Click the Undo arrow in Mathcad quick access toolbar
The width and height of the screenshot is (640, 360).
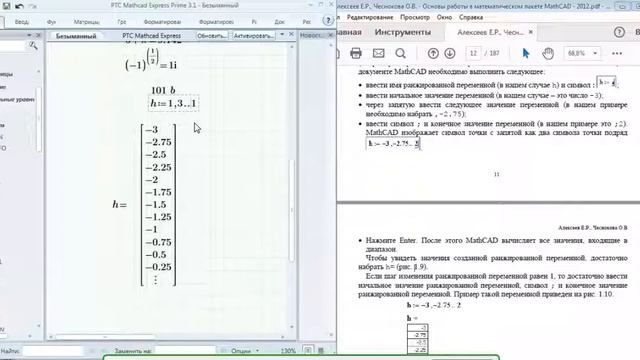coord(19,6)
